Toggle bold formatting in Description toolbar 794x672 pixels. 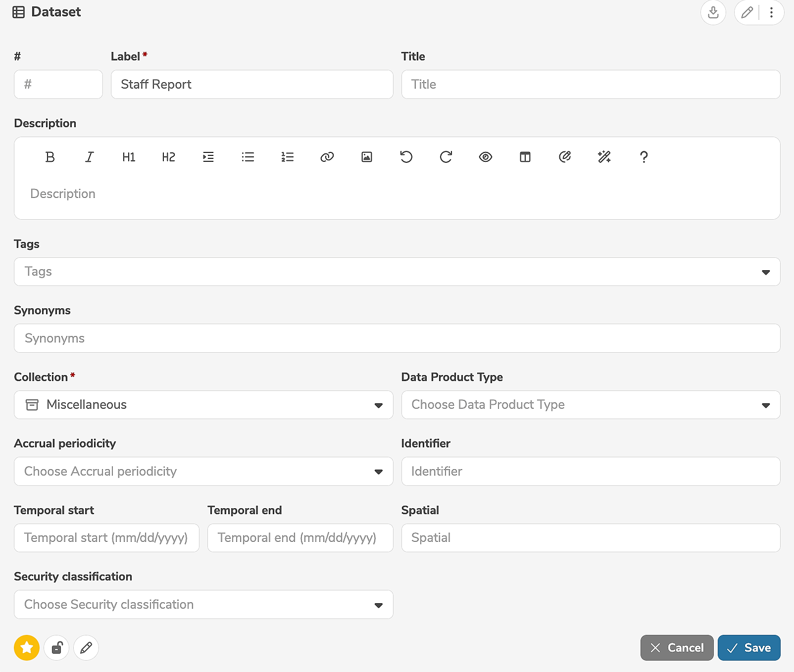(x=50, y=157)
